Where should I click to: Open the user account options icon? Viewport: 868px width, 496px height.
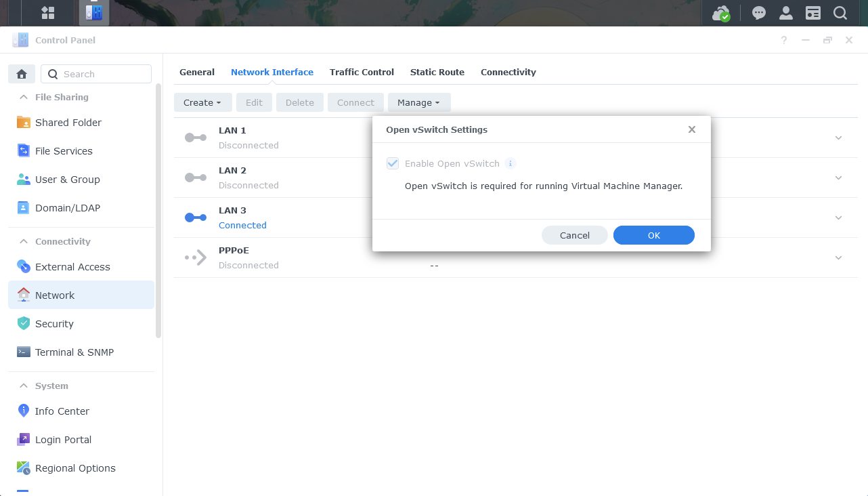pos(786,13)
